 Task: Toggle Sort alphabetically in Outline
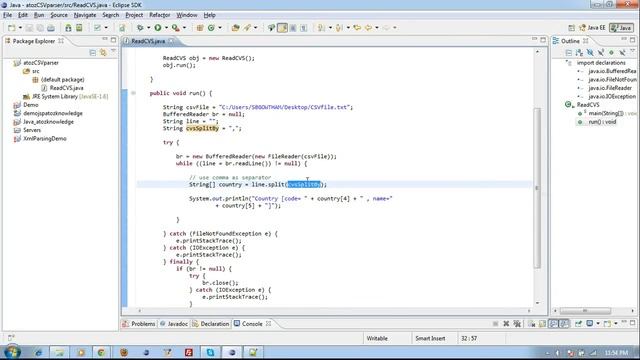(x=579, y=53)
